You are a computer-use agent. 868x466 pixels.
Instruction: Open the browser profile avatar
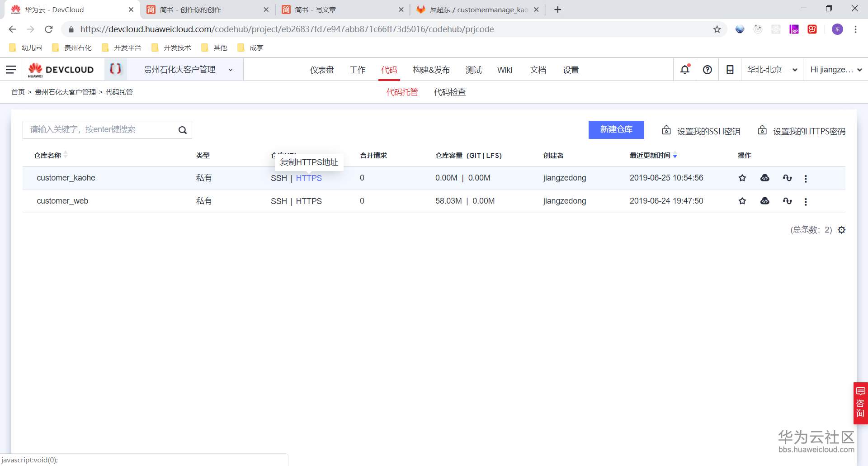click(x=837, y=29)
